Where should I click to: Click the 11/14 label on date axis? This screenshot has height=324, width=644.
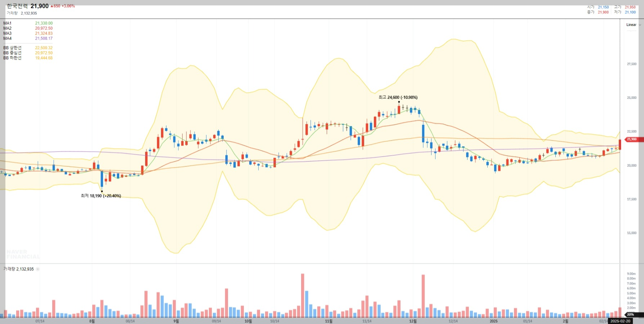tap(367, 321)
